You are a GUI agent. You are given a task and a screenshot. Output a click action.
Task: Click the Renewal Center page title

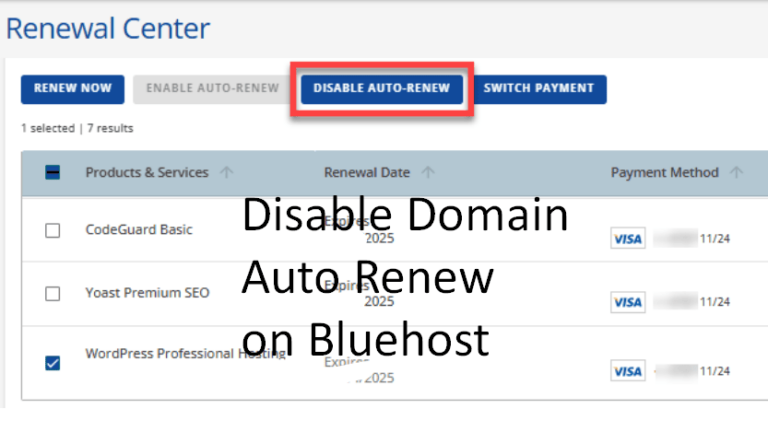108,28
